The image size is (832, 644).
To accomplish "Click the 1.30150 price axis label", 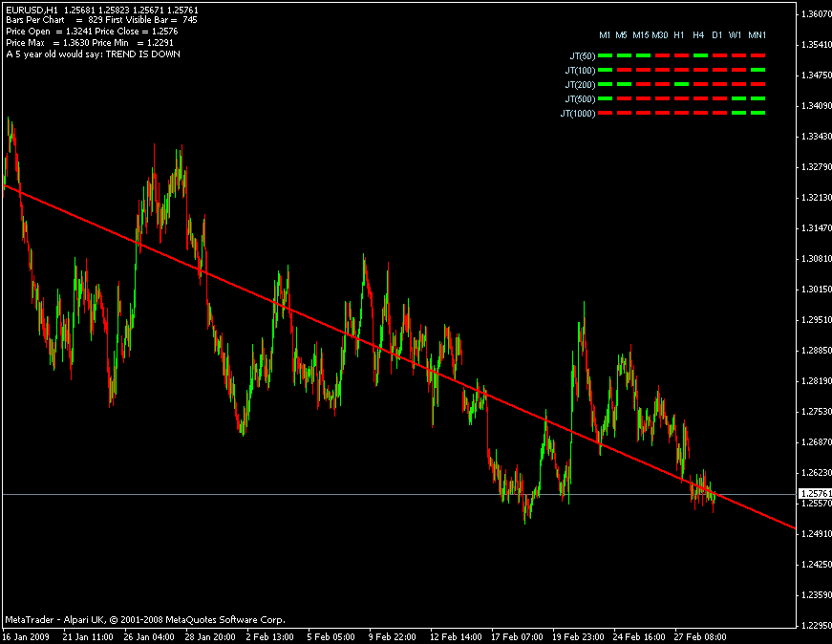I will point(817,290).
